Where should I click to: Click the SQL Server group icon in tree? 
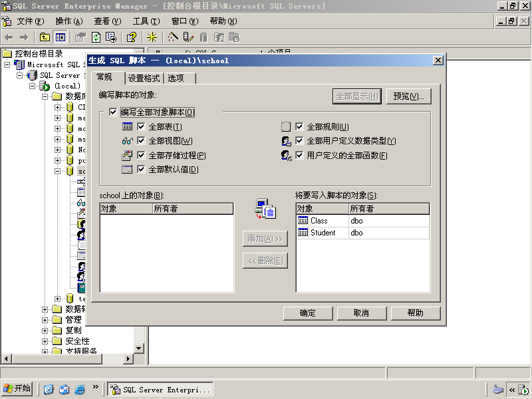[32, 75]
